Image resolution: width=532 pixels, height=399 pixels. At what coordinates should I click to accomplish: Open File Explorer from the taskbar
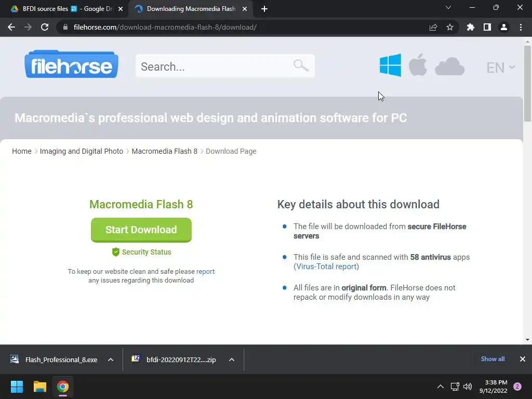coord(39,387)
